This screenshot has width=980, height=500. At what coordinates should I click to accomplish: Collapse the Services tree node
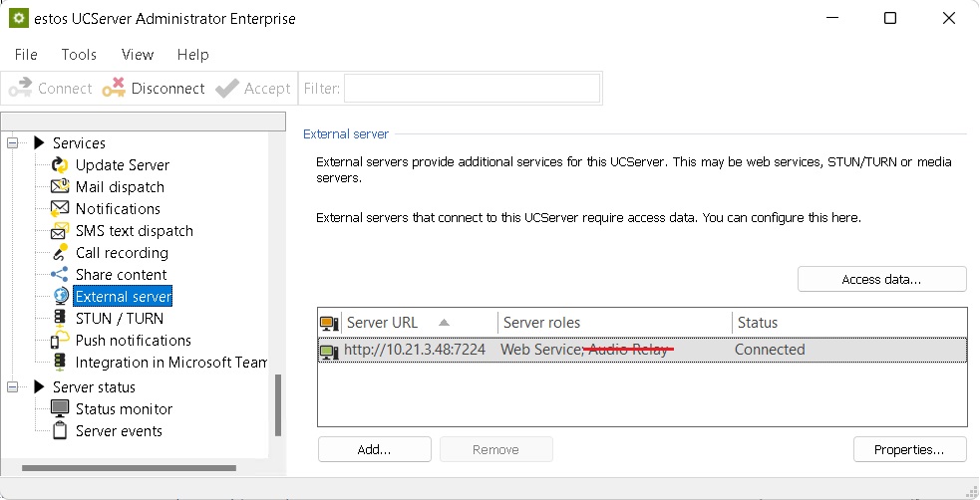[14, 143]
